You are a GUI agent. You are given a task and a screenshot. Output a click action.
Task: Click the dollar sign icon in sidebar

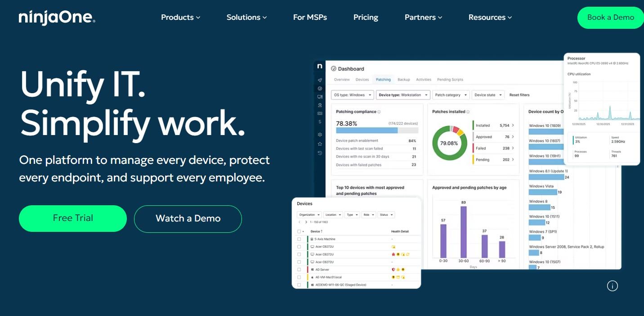click(x=320, y=122)
